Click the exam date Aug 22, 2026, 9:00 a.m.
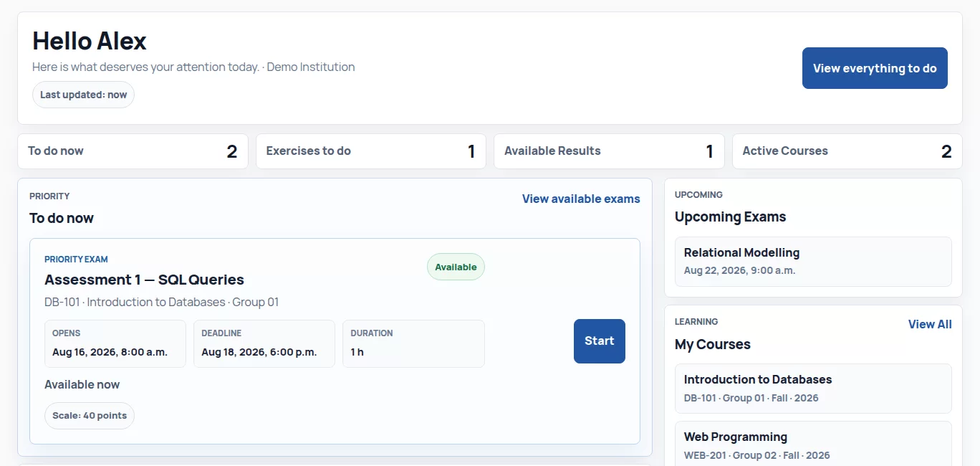 tap(739, 270)
